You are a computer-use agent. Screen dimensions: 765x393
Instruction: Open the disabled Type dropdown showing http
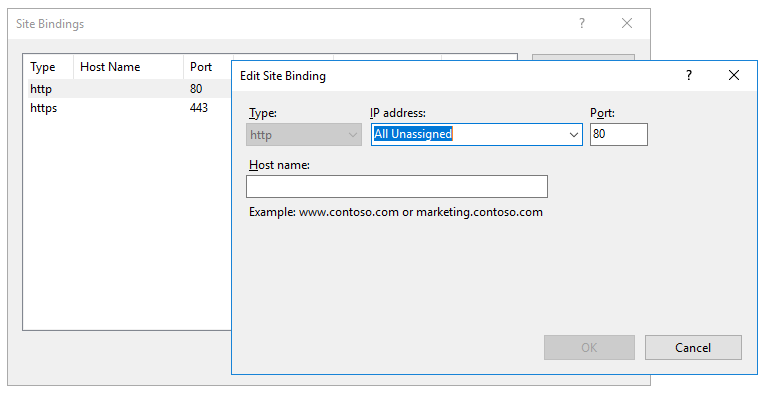[303, 135]
